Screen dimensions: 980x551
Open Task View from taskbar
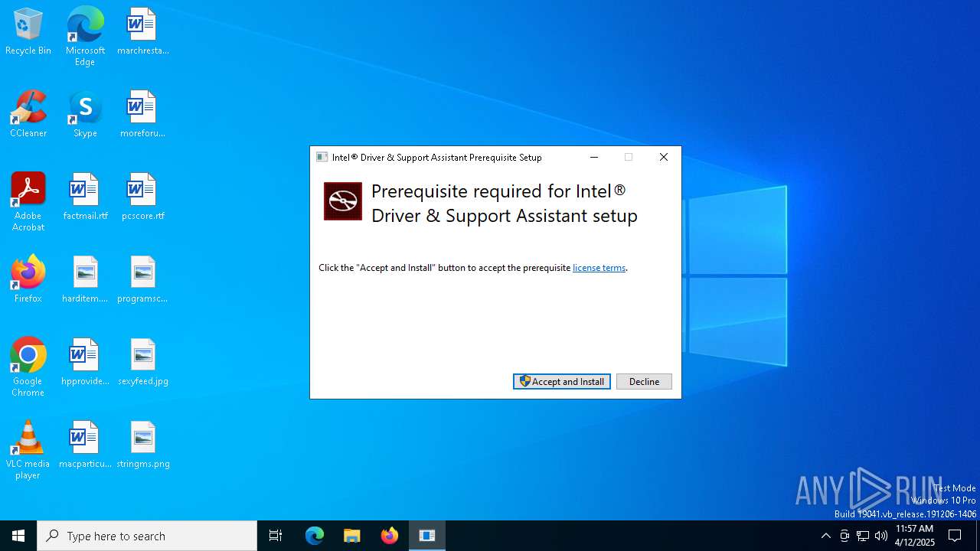point(276,536)
